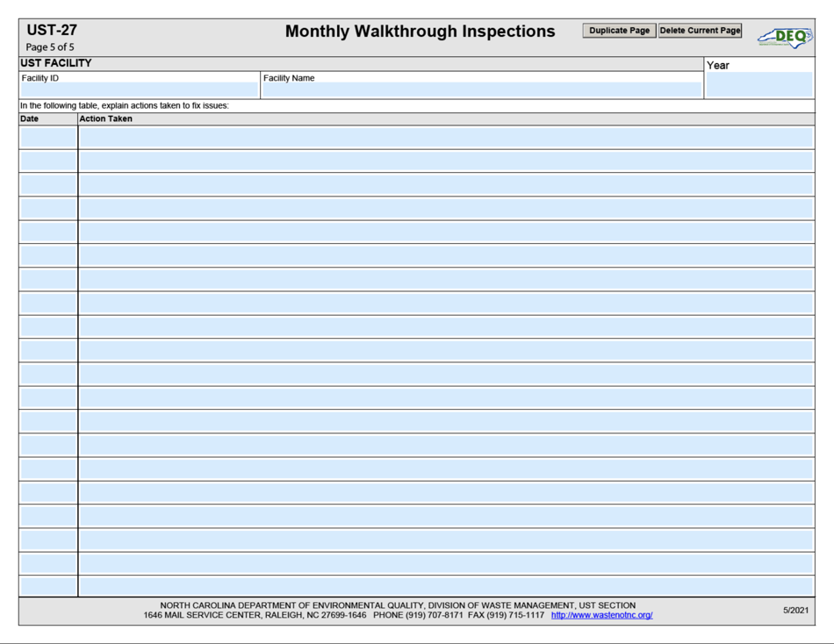Click the second Action Taken row
This screenshot has width=834, height=644.
pyautogui.click(x=439, y=161)
